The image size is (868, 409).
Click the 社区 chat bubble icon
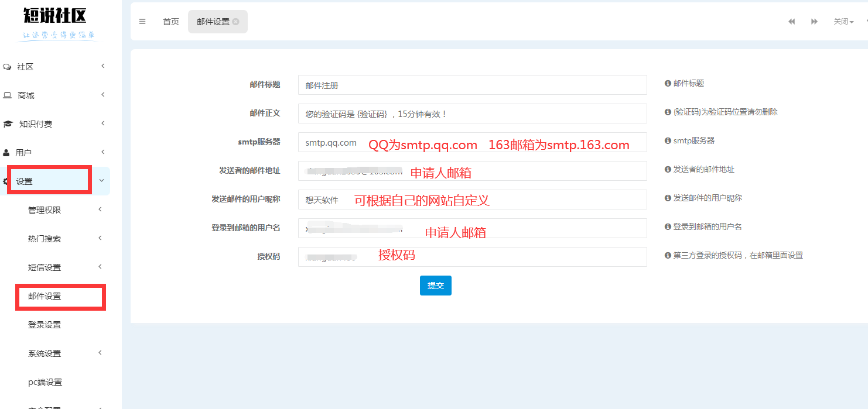tap(7, 67)
